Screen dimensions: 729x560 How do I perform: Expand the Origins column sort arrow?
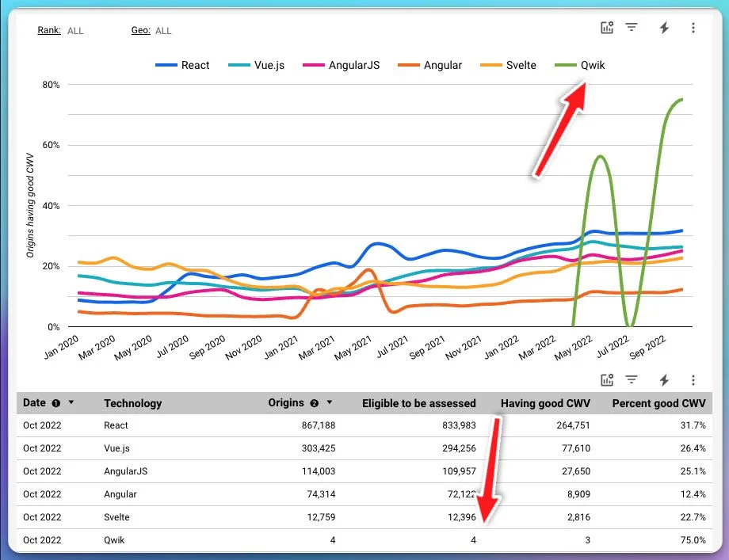click(329, 402)
